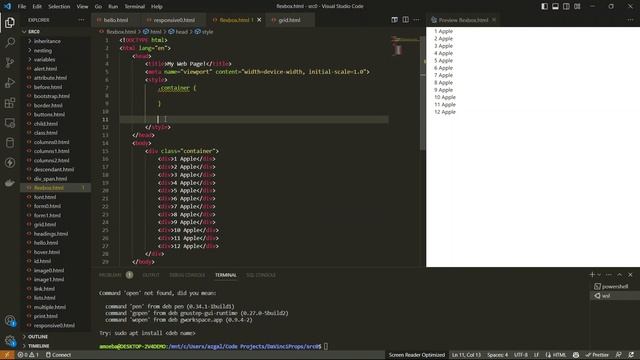640x360 pixels.
Task: Open the Search view in activity bar
Action: [10, 42]
